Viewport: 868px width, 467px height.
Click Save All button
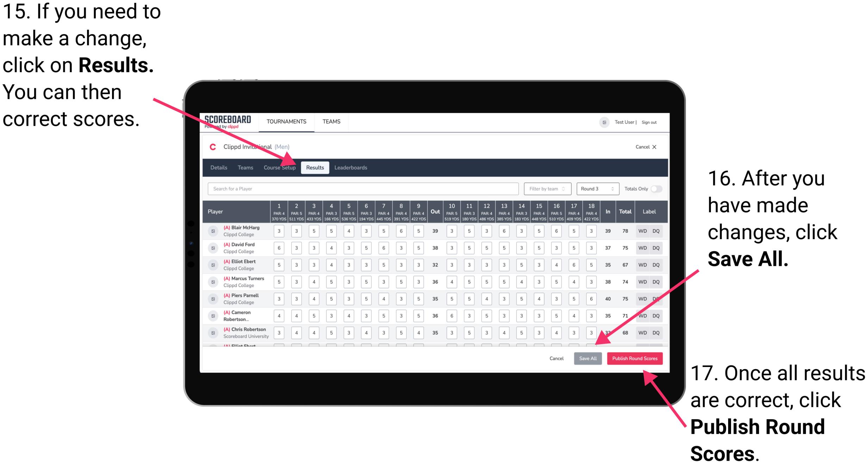pos(587,358)
